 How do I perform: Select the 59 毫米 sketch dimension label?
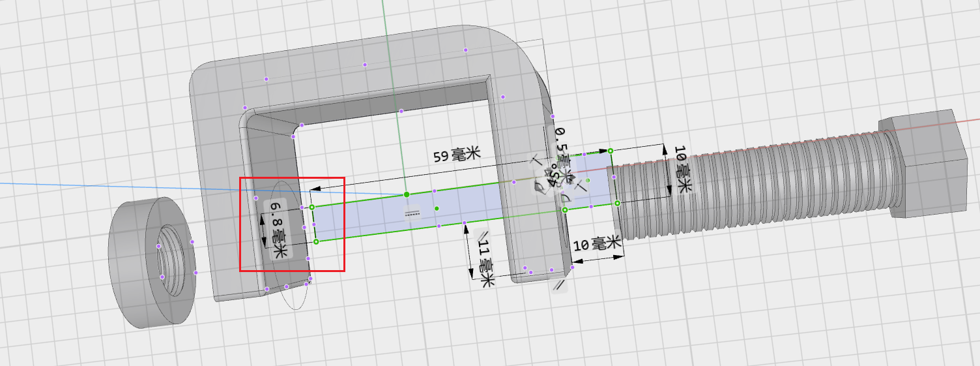point(457,155)
